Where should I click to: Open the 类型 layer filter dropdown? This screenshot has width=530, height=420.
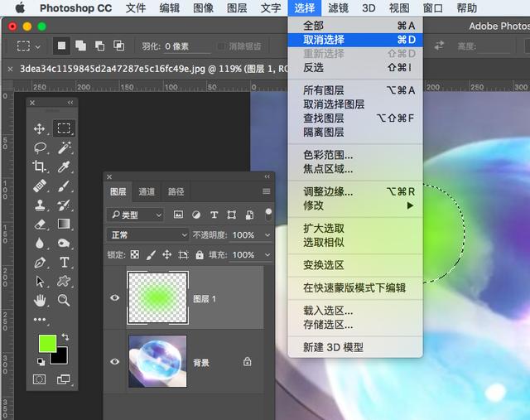tap(135, 215)
